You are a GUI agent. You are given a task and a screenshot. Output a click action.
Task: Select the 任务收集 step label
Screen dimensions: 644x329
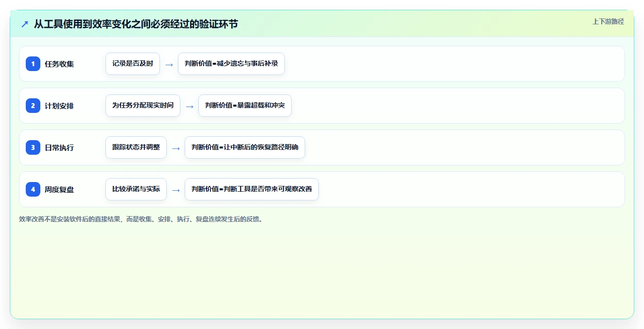tap(59, 64)
